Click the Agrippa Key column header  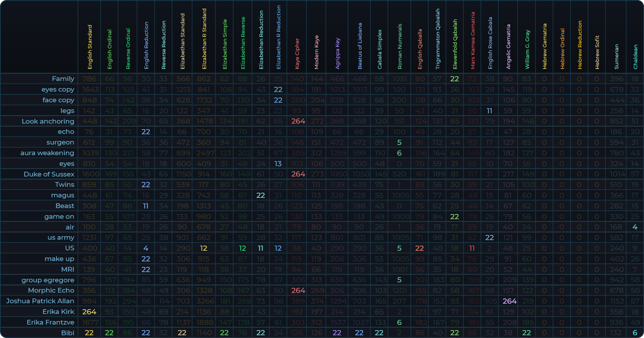click(337, 53)
